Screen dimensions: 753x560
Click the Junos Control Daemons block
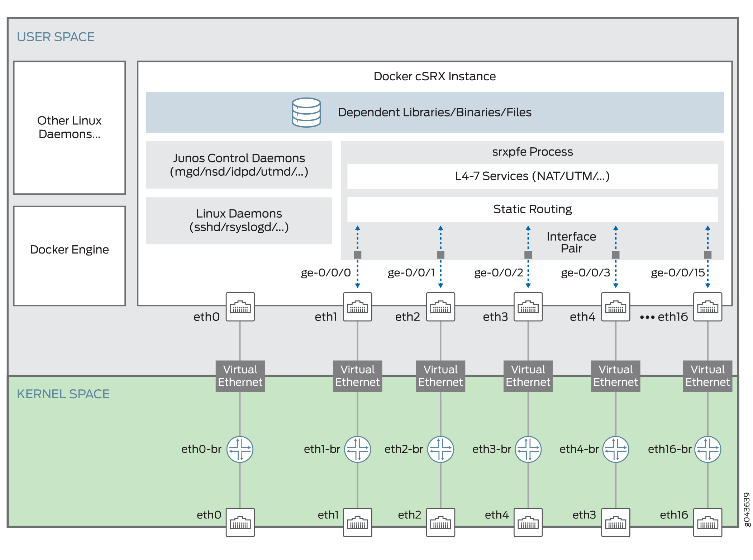pos(239,165)
